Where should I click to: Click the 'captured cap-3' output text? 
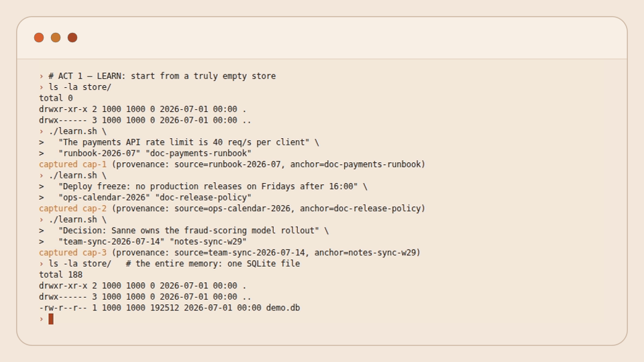click(x=72, y=253)
